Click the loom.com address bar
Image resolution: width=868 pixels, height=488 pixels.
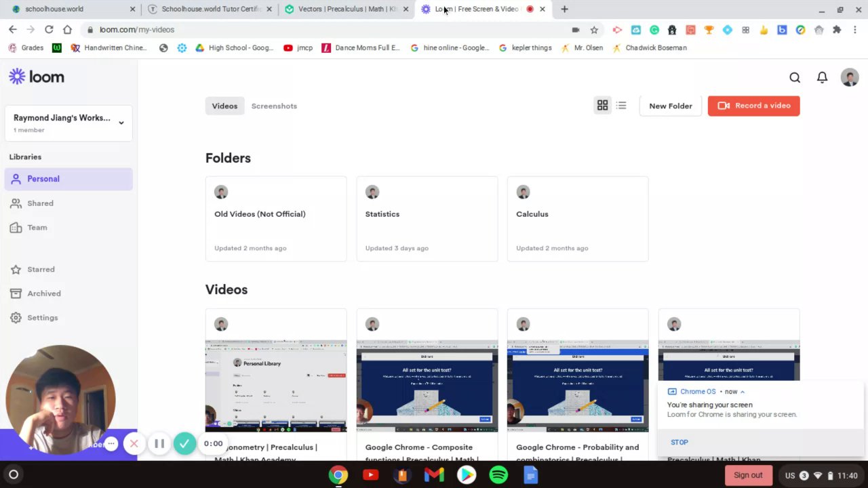325,29
